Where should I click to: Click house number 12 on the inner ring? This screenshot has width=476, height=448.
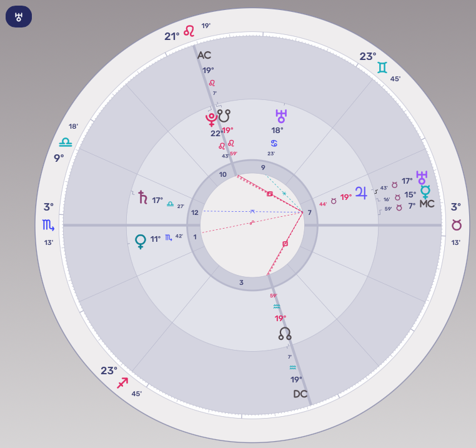195,212
